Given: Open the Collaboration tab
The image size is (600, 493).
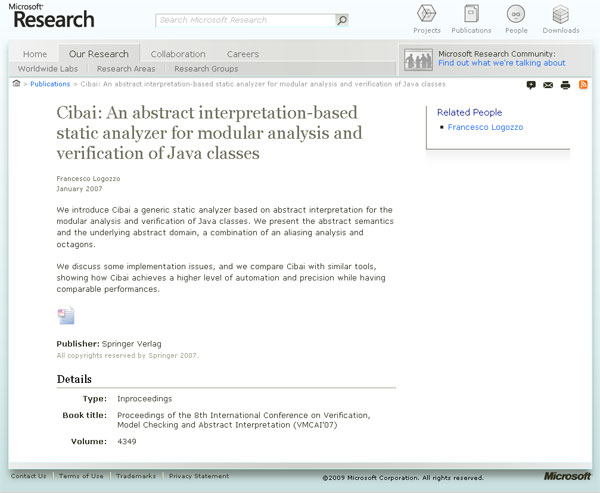Looking at the screenshot, I should click(178, 54).
